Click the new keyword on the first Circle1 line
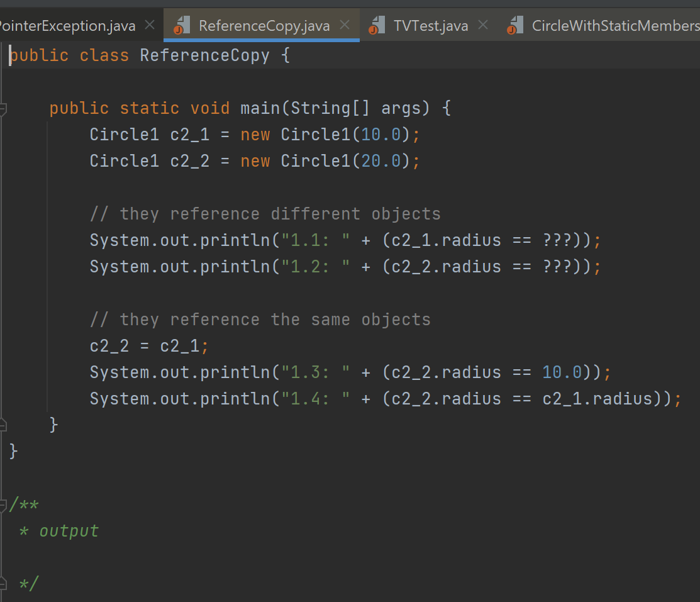The width and height of the screenshot is (700, 602). (x=255, y=134)
